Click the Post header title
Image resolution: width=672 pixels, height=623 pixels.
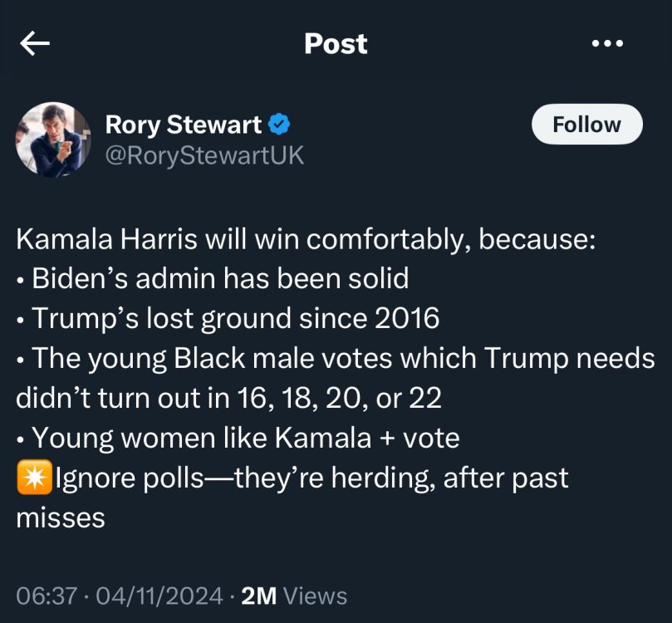click(x=336, y=44)
